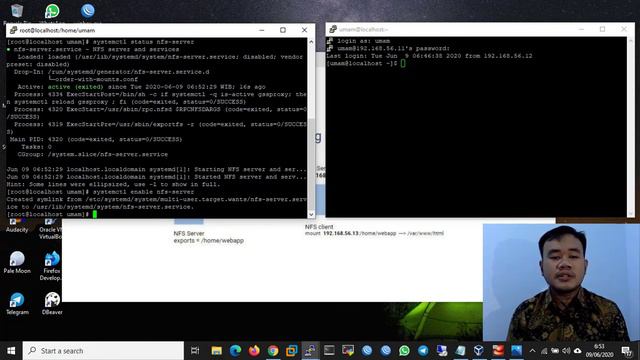The height and width of the screenshot is (360, 640).
Task: Open the DBeaver desktop shortcut
Action: pos(52,304)
